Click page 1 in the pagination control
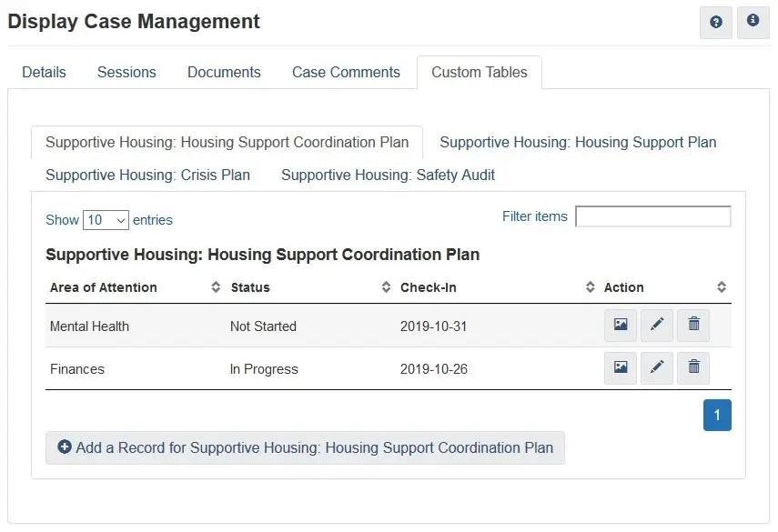This screenshot has height=532, width=778. [718, 414]
